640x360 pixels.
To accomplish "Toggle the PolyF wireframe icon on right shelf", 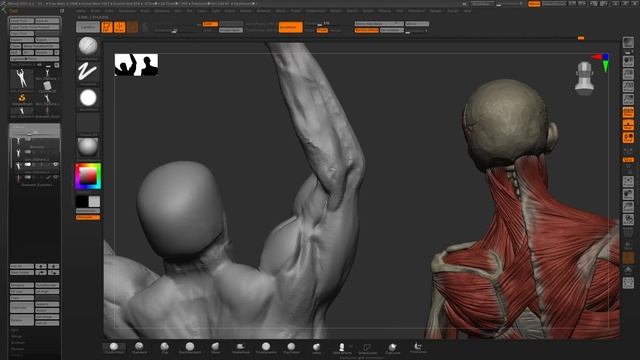I will (628, 232).
